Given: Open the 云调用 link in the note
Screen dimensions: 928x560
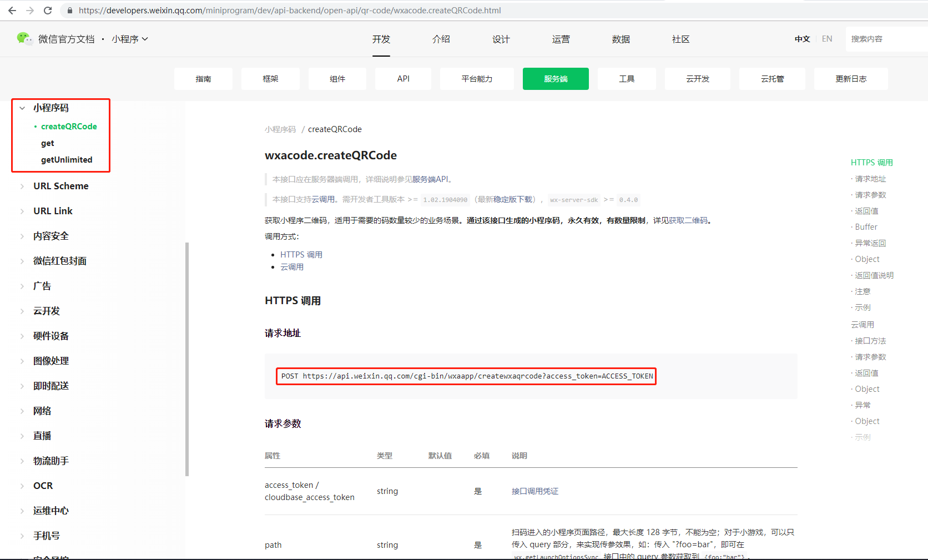Looking at the screenshot, I should 323,199.
